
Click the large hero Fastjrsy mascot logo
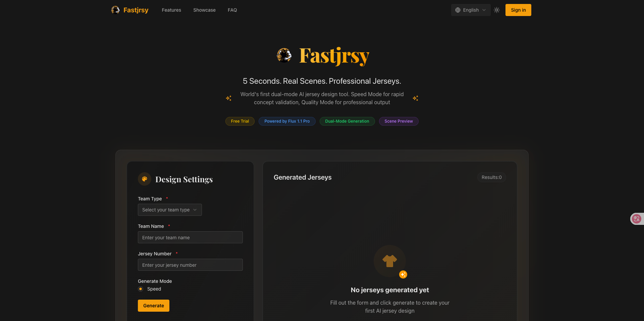click(x=284, y=55)
